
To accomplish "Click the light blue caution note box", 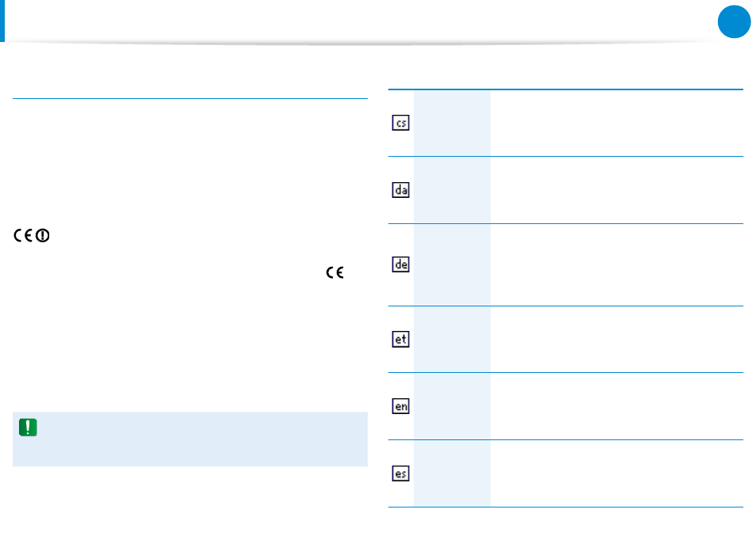I will pyautogui.click(x=190, y=439).
